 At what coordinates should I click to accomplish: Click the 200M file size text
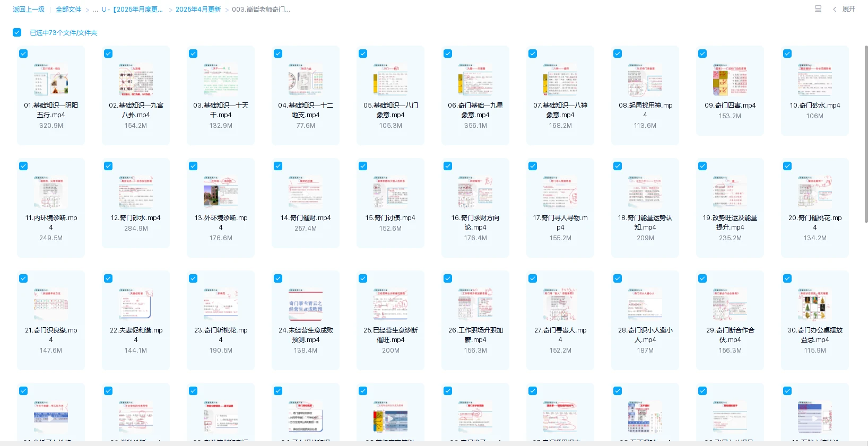point(390,351)
